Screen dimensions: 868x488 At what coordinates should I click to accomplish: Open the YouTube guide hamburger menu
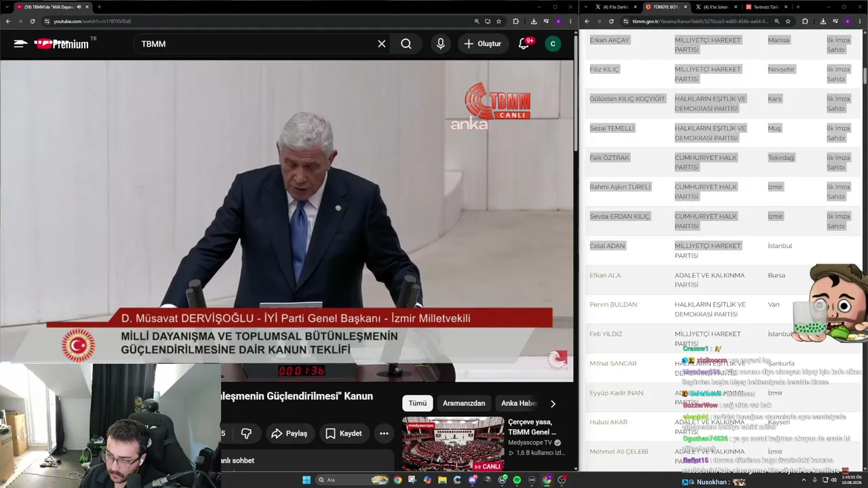coord(21,43)
